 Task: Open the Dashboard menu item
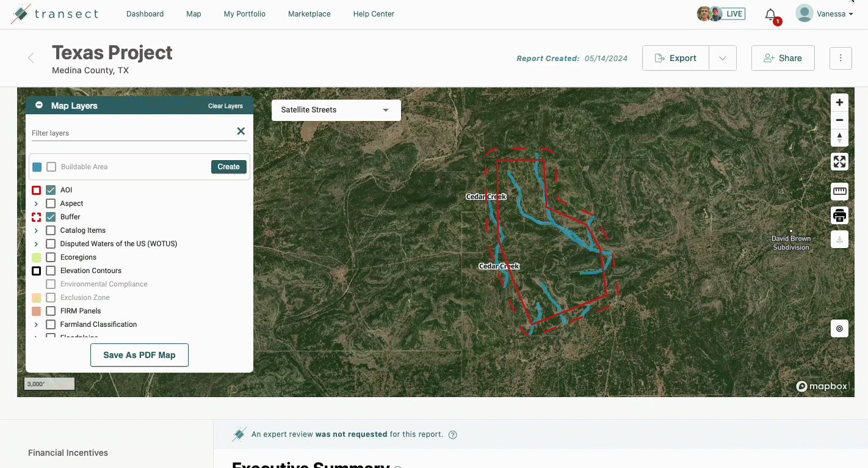click(145, 14)
